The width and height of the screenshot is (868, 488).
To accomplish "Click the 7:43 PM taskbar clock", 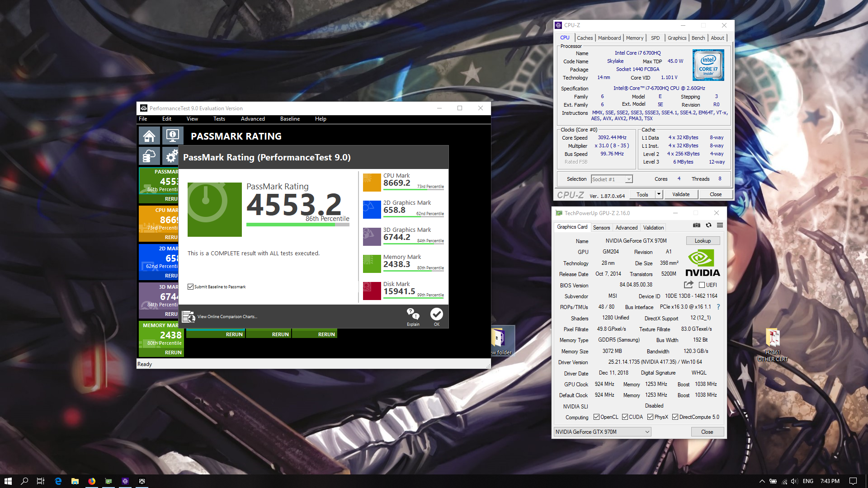I will click(x=830, y=481).
